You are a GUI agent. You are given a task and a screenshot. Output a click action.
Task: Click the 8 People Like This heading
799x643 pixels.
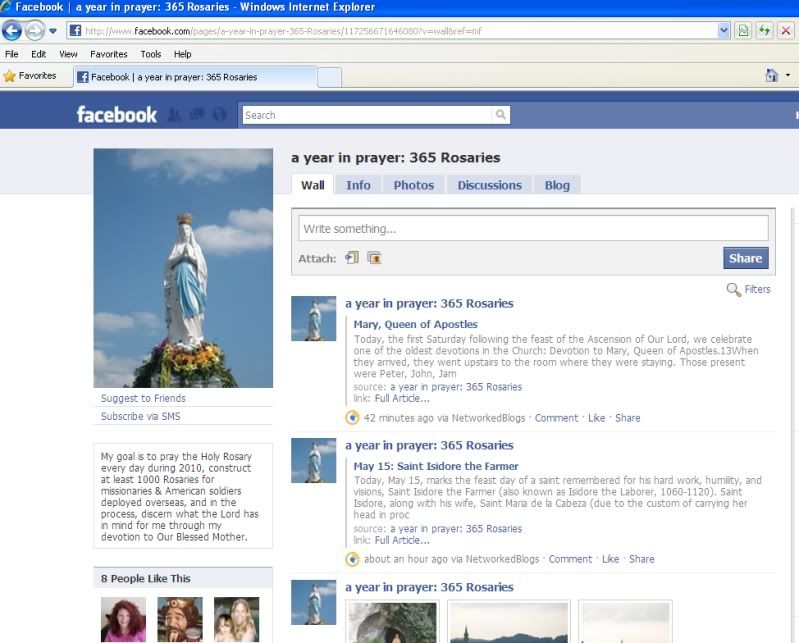coord(146,579)
